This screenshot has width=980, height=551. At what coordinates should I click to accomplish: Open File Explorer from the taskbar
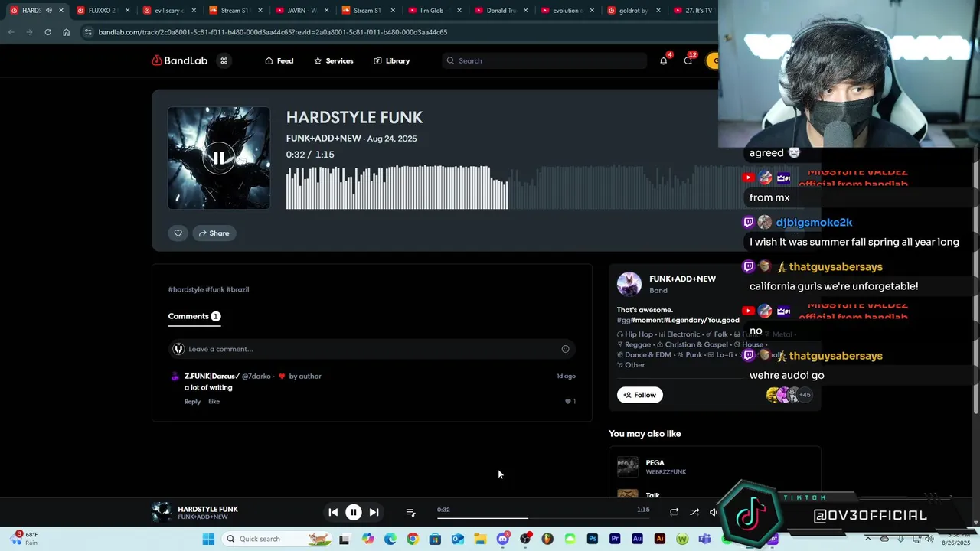click(480, 539)
